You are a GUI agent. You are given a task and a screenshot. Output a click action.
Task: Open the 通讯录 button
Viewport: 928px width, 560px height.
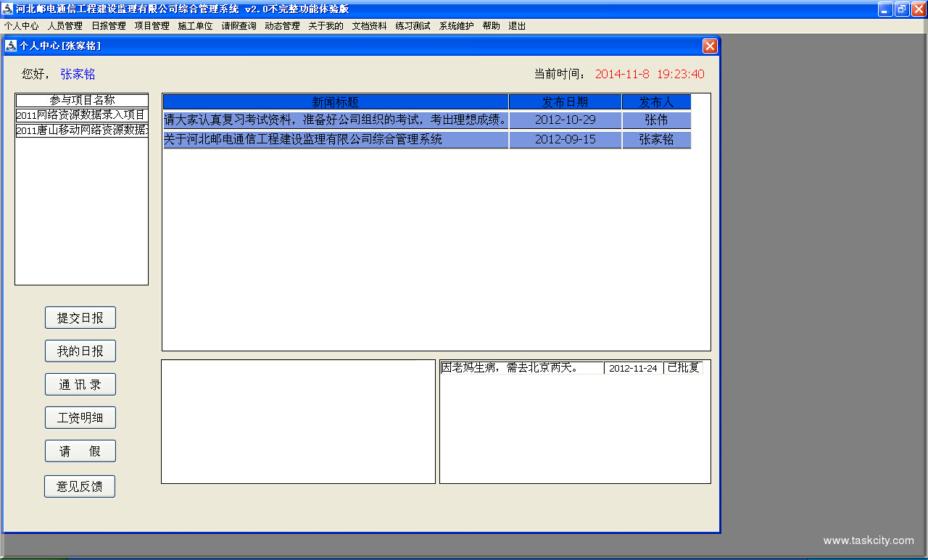80,385
